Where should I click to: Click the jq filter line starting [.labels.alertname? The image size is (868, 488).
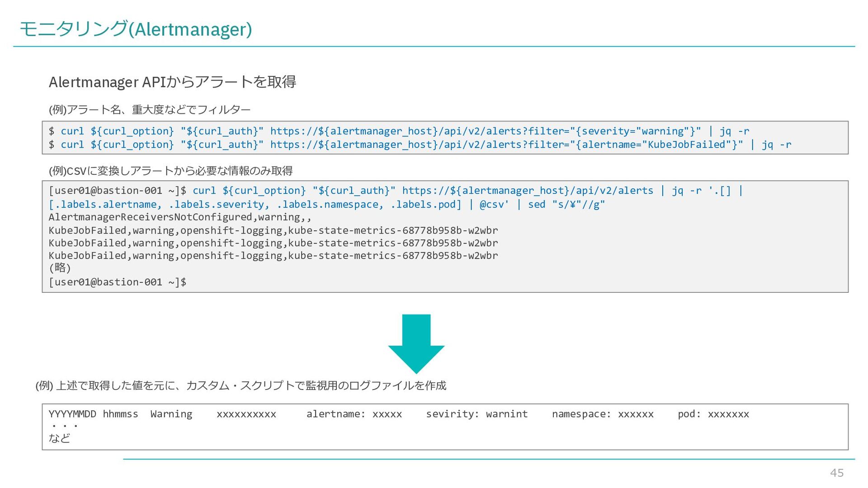coord(327,205)
